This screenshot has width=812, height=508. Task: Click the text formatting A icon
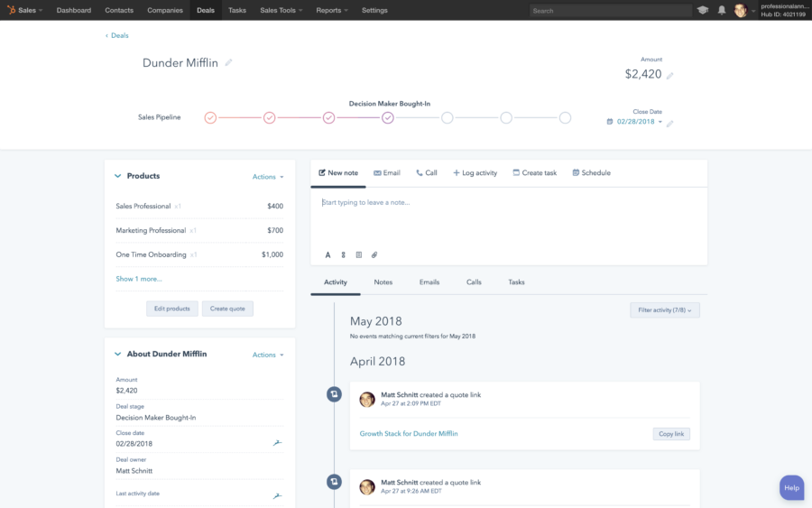click(328, 254)
